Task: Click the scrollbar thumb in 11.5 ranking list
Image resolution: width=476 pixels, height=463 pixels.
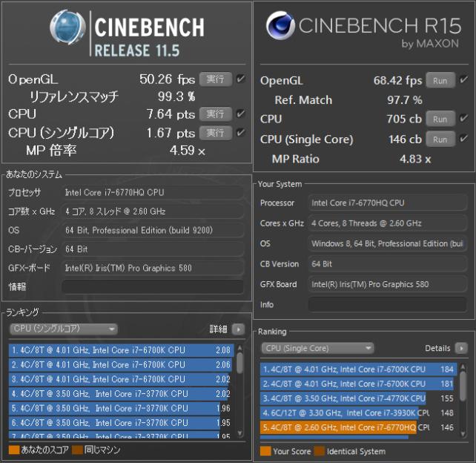Action: [239, 363]
